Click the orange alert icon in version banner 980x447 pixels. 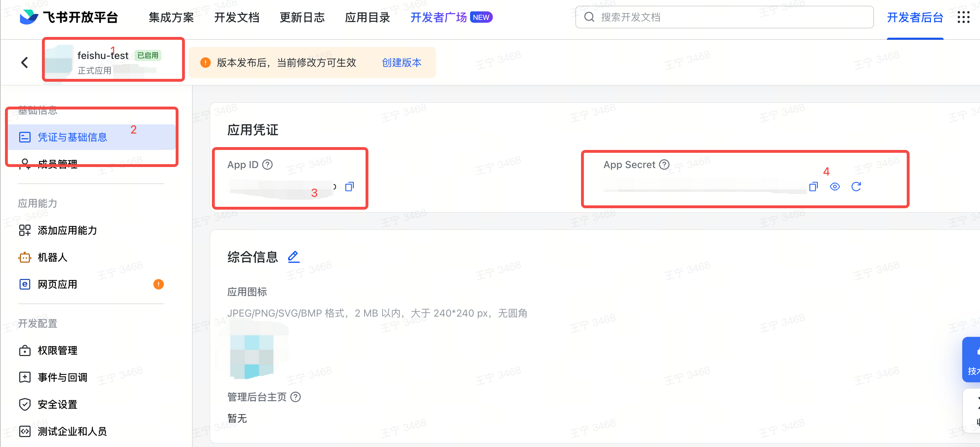(x=206, y=62)
